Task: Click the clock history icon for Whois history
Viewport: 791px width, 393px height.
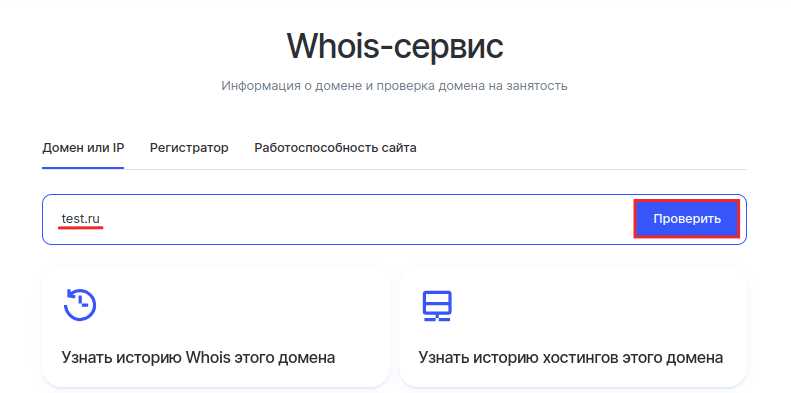Action: coord(80,305)
